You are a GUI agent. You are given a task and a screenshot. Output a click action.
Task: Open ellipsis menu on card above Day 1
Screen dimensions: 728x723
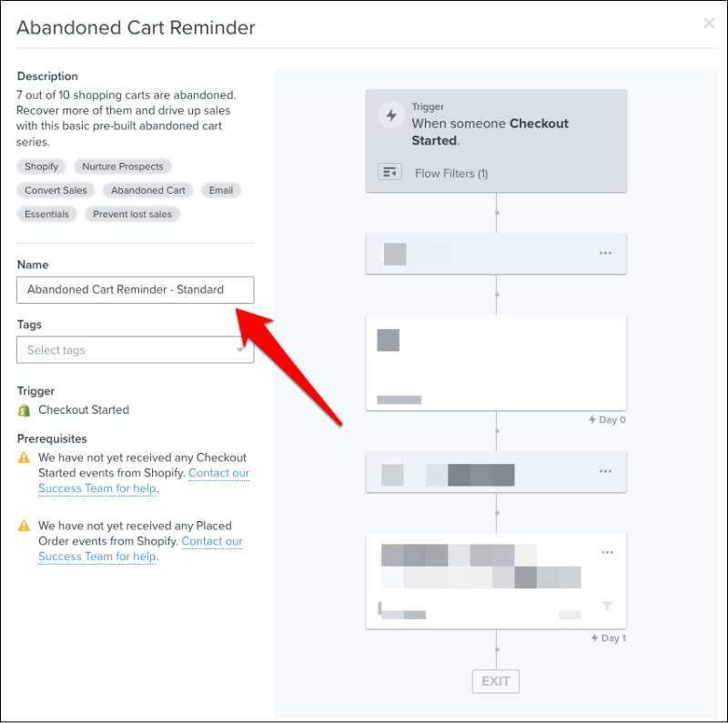tap(607, 471)
